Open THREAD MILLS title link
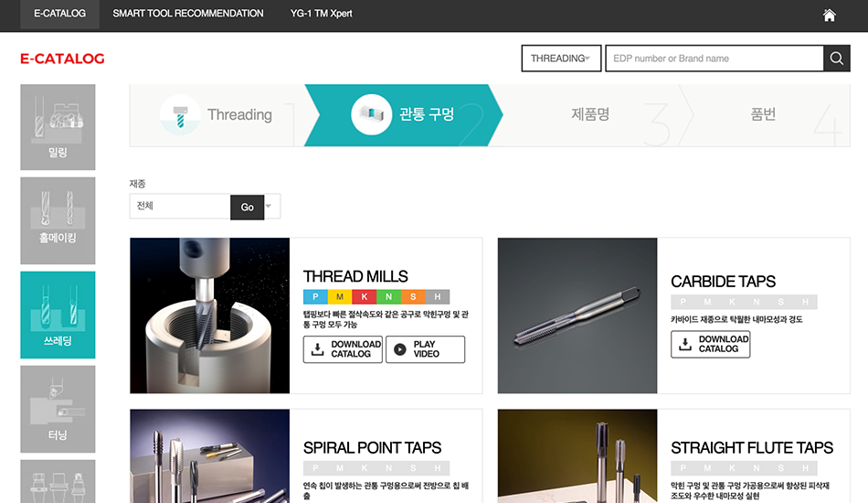Image resolution: width=868 pixels, height=503 pixels. point(355,276)
